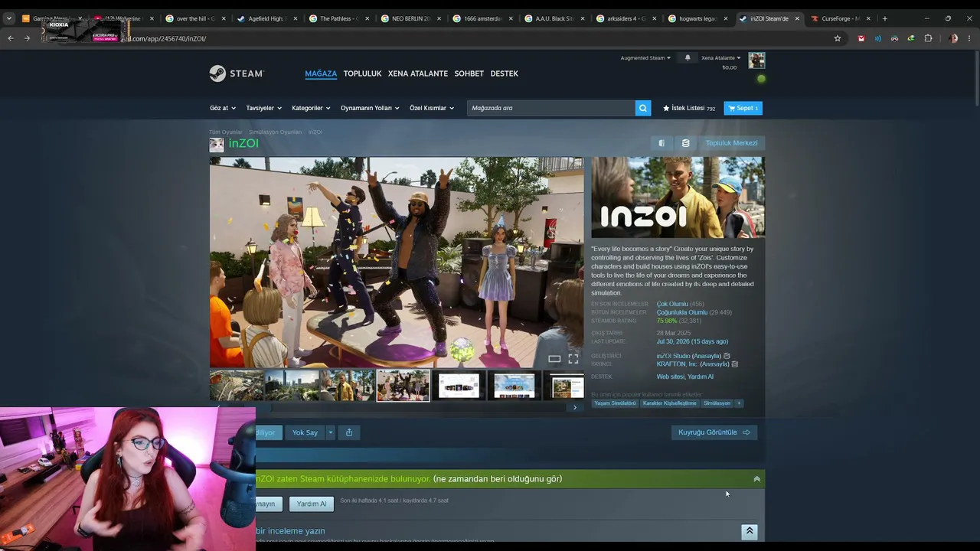Viewport: 980px width, 551px height.
Task: Click the scroll-to-top double arrow button
Action: pos(750,531)
